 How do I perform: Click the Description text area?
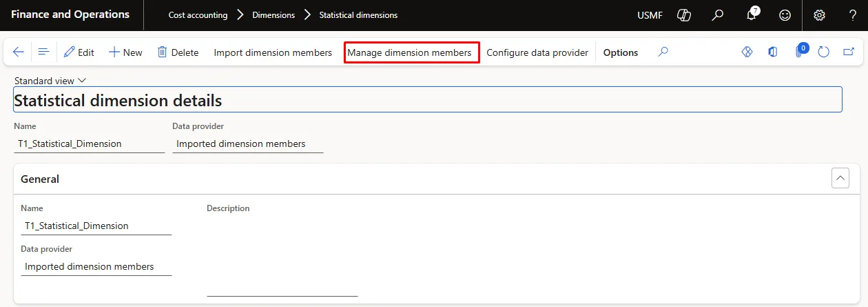(x=282, y=257)
